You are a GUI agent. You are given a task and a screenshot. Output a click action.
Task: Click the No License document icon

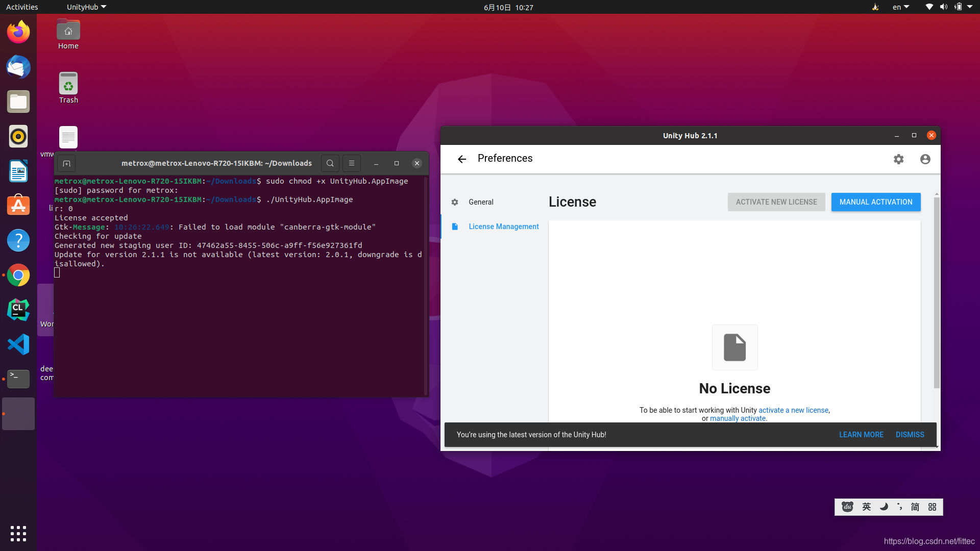pyautogui.click(x=735, y=347)
